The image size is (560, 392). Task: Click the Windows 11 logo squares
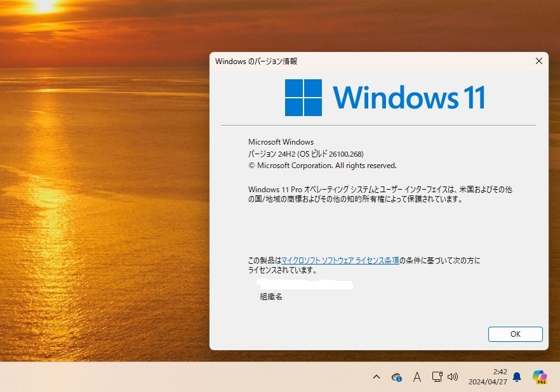pyautogui.click(x=303, y=98)
